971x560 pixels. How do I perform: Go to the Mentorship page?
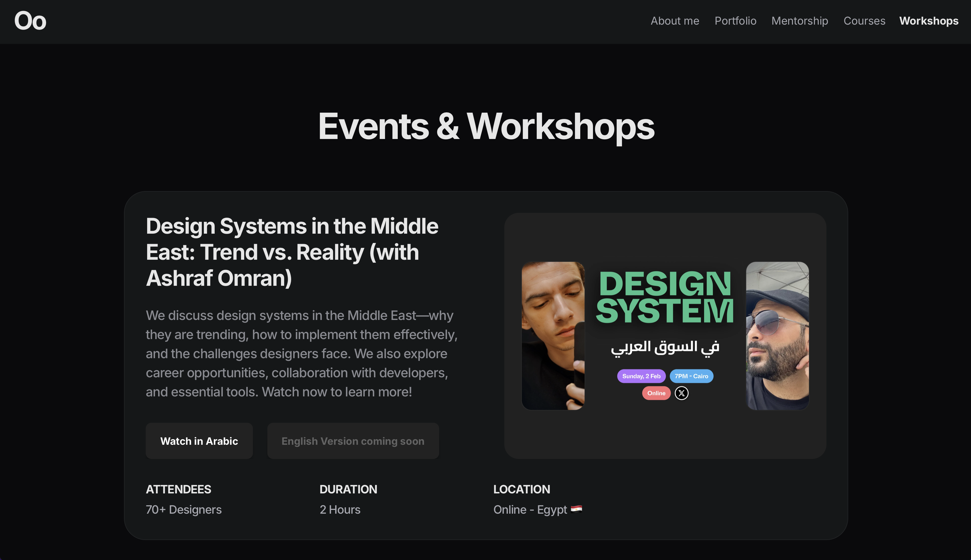(x=800, y=21)
